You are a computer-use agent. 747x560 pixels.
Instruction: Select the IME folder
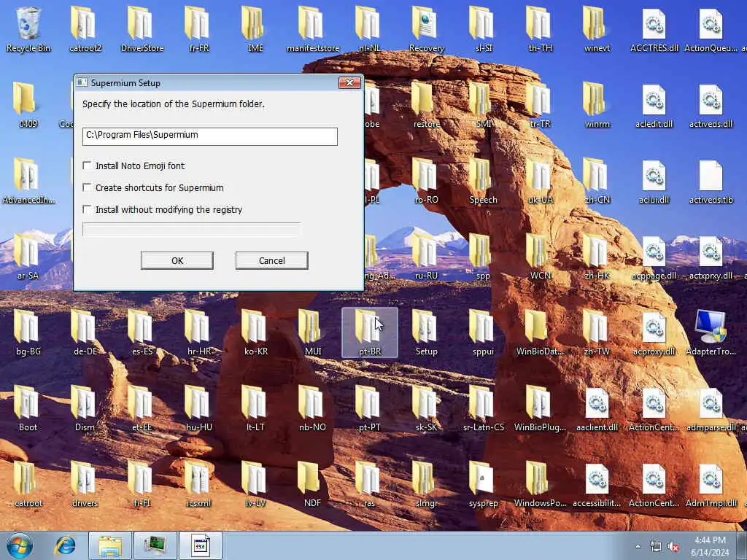coord(255,29)
